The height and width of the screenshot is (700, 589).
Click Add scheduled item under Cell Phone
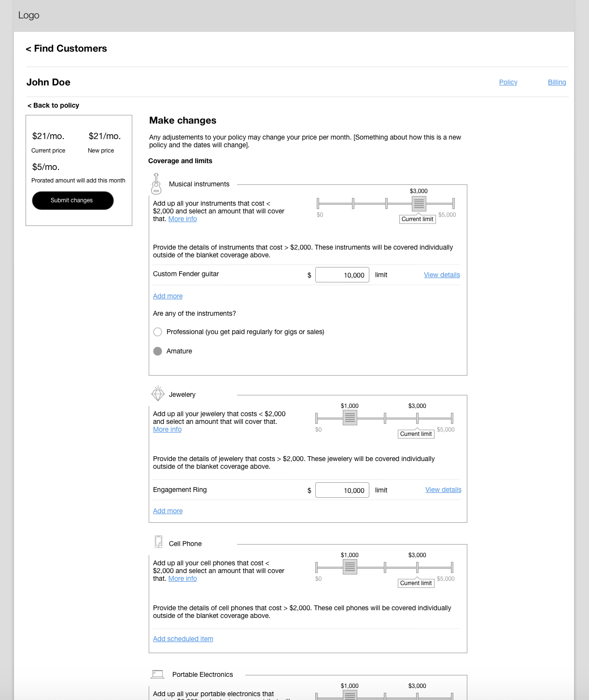point(183,639)
